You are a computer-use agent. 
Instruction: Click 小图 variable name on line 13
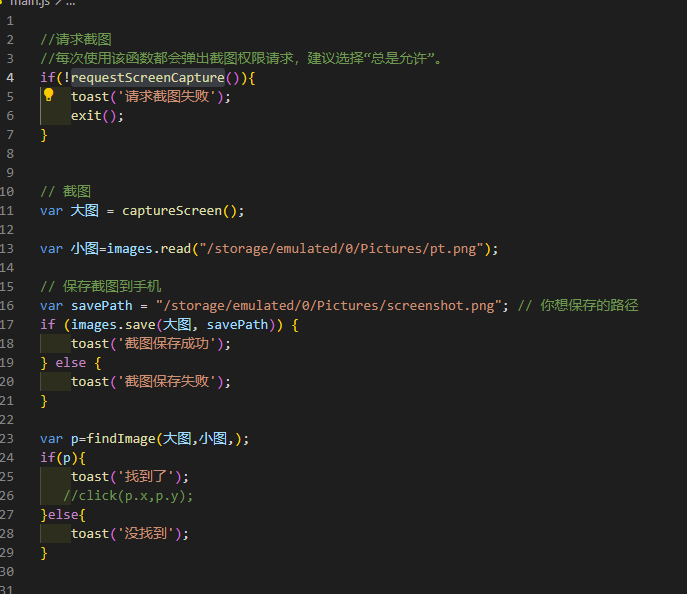[x=85, y=248]
